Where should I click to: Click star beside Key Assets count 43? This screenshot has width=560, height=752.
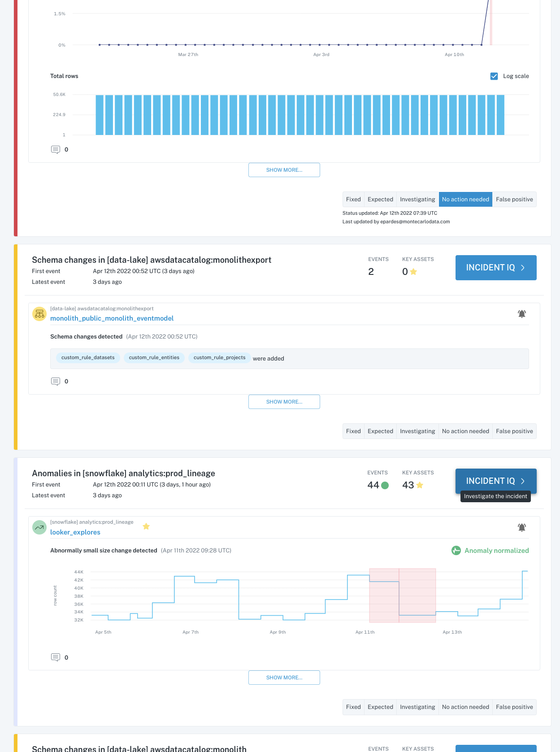[420, 485]
